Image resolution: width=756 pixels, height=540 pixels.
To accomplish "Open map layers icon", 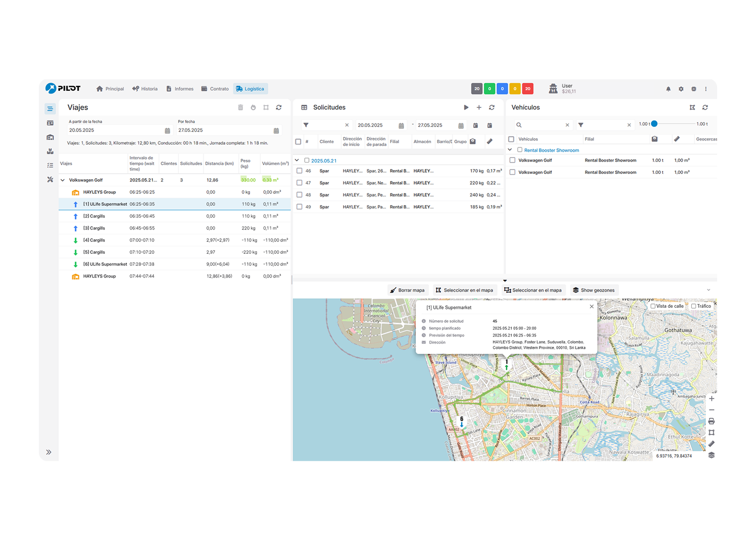I will (x=711, y=455).
